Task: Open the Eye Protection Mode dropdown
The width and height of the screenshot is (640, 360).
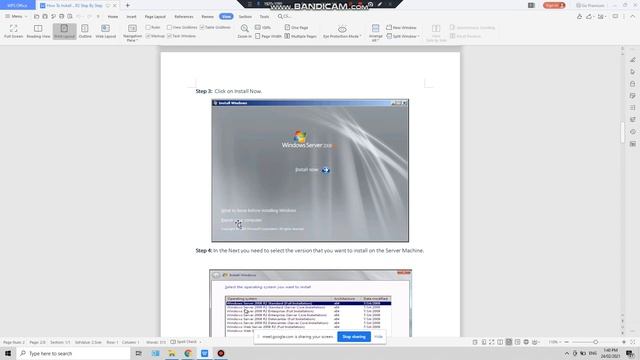Action: click(x=342, y=32)
